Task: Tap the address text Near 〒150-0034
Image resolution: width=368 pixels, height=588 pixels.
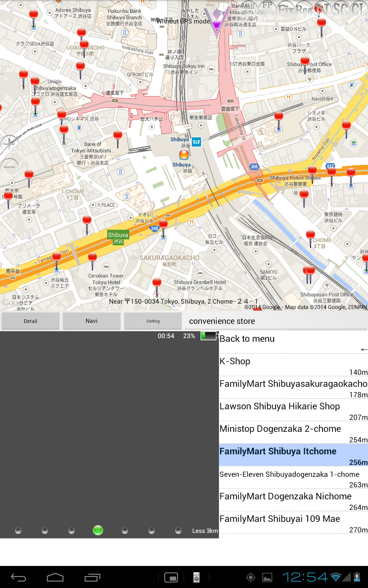Action: [x=184, y=301]
